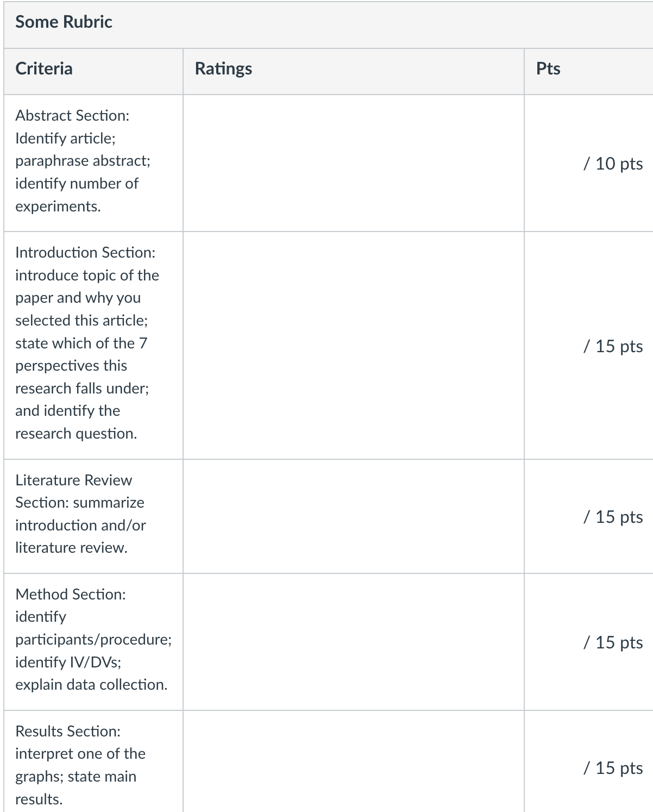Click the Method Section criterion text
The width and height of the screenshot is (653, 812).
tap(93, 639)
